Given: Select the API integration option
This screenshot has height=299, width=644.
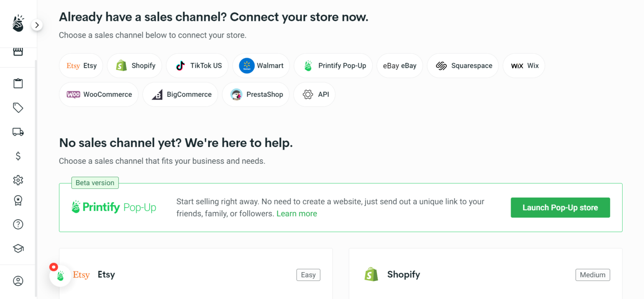Looking at the screenshot, I should click(x=314, y=94).
